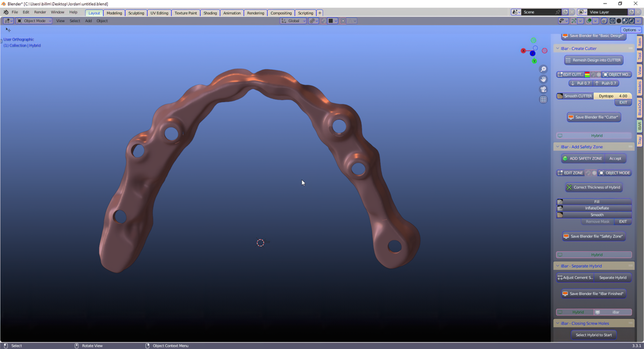Image resolution: width=644 pixels, height=349 pixels.
Task: Collapse the iBar - Add Safety Zone panel
Action: point(557,147)
